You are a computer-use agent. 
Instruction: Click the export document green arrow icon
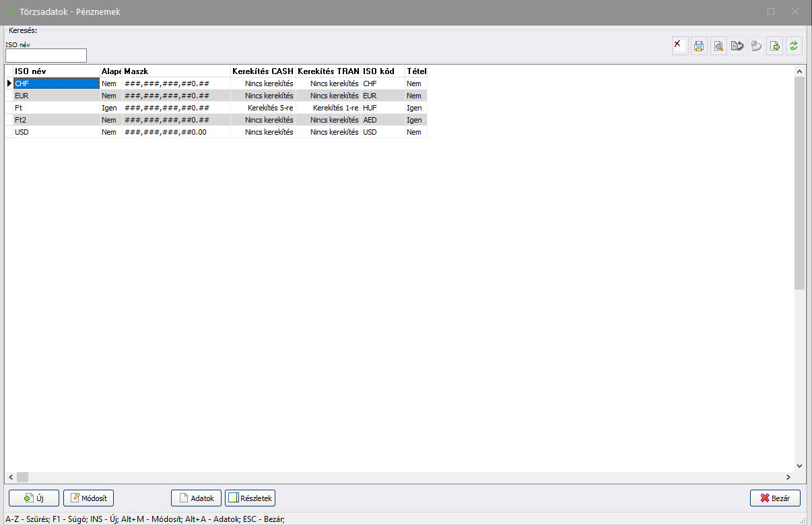coord(774,46)
